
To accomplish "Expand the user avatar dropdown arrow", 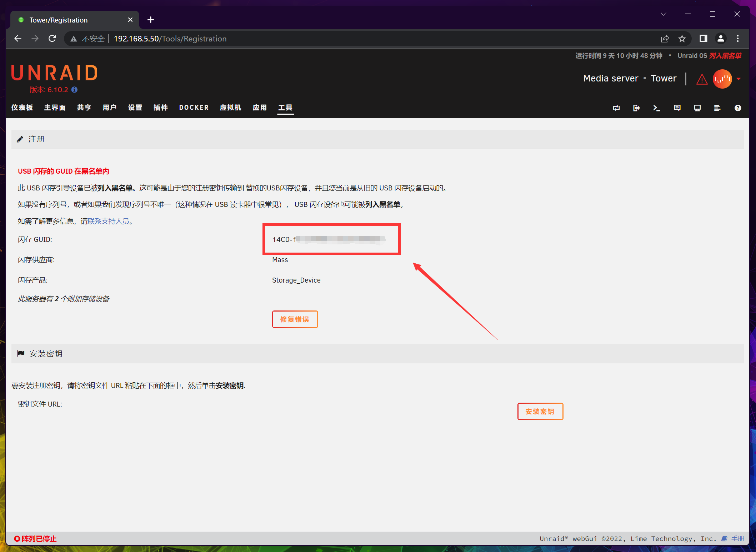I will pyautogui.click(x=739, y=79).
